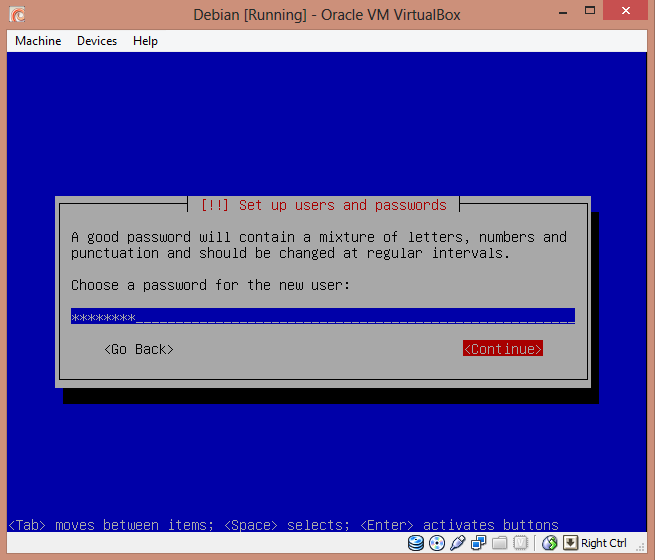655x560 pixels.
Task: Activate the <Continue> button
Action: 503,349
